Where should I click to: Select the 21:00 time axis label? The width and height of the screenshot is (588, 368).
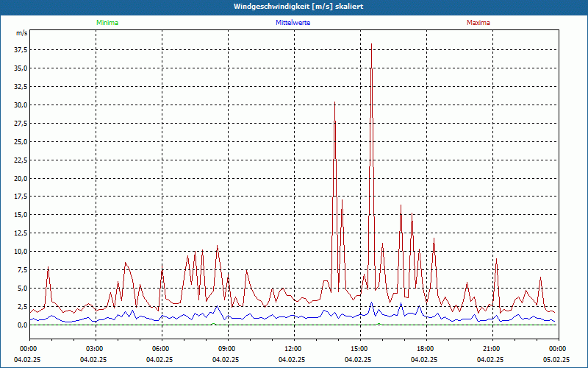[492, 348]
